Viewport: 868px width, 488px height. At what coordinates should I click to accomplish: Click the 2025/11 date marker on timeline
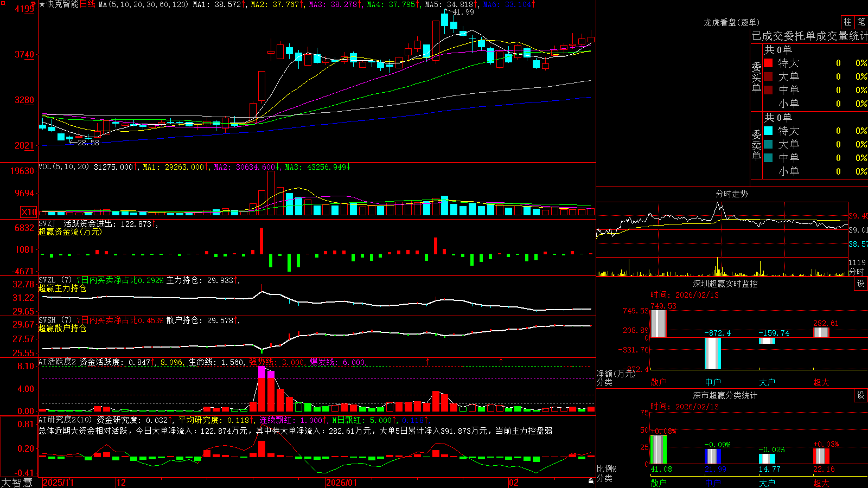pos(58,483)
